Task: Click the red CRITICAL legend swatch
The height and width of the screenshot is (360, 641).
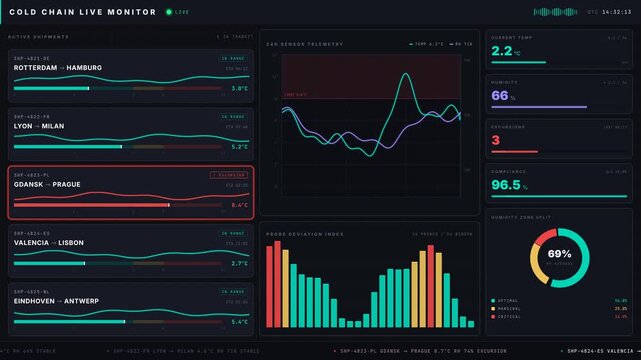Action: (x=493, y=317)
